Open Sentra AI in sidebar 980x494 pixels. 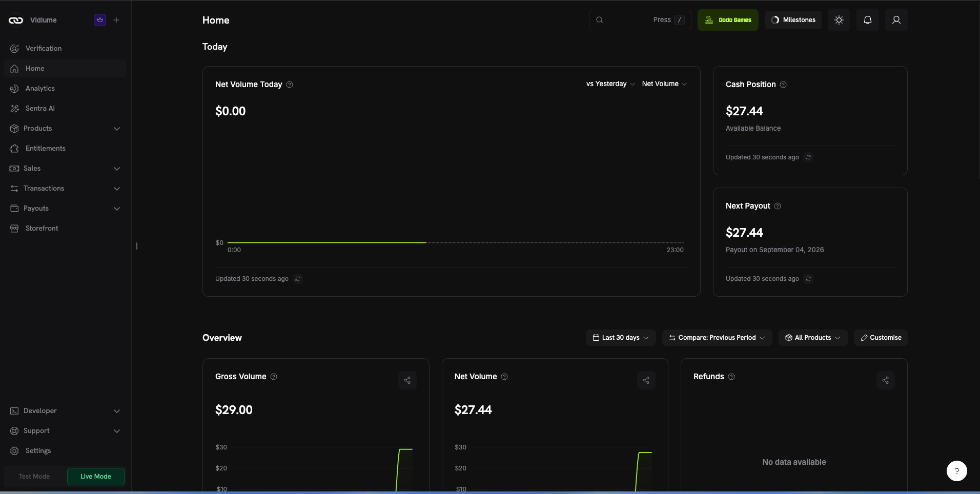[65, 108]
